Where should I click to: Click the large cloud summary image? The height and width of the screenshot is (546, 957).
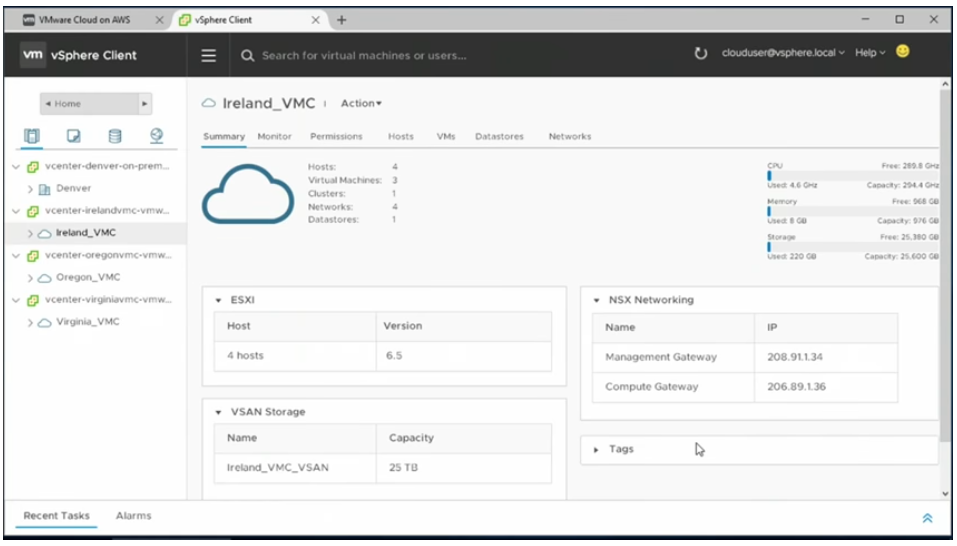tap(248, 193)
